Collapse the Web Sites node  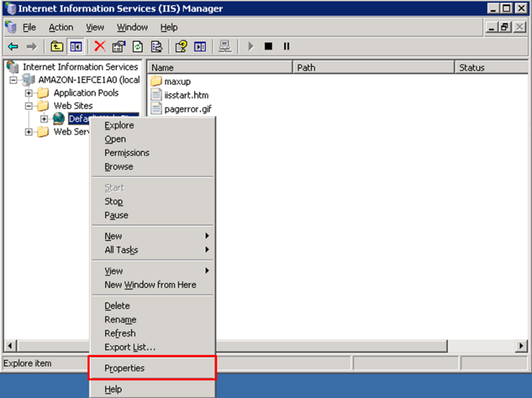(x=29, y=106)
